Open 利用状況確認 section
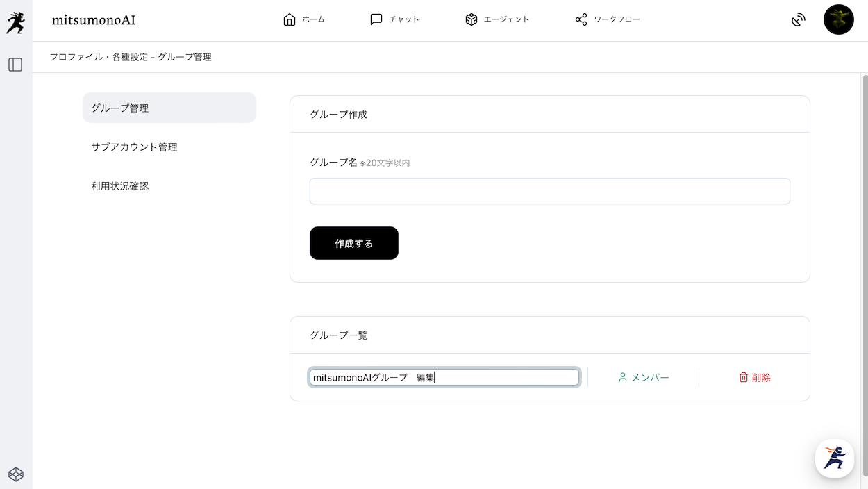Screen dimensions: 868x489 pyautogui.click(x=119, y=186)
